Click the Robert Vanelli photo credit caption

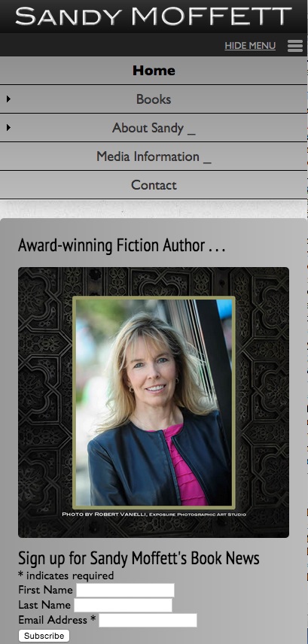[x=154, y=514]
